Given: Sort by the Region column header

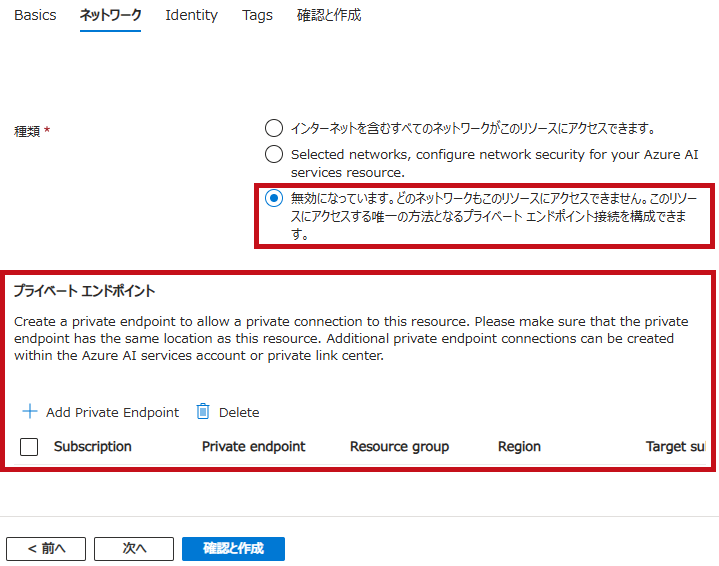Looking at the screenshot, I should [519, 447].
